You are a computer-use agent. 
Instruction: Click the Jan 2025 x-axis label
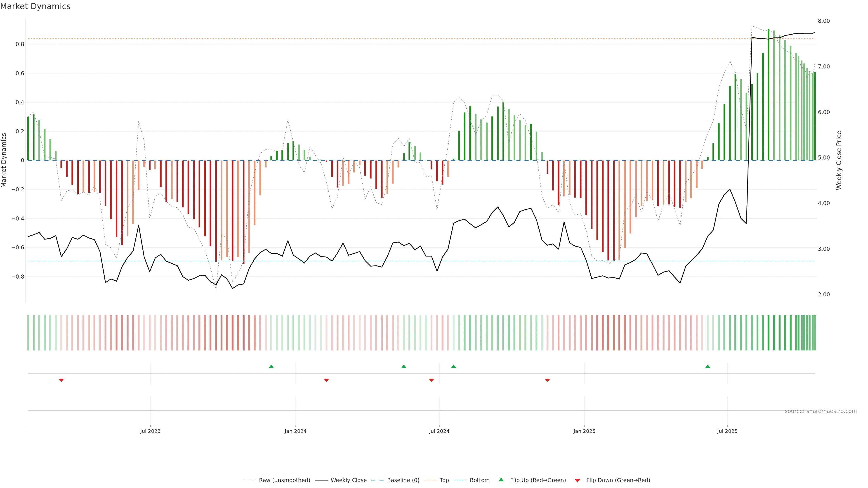point(584,431)
